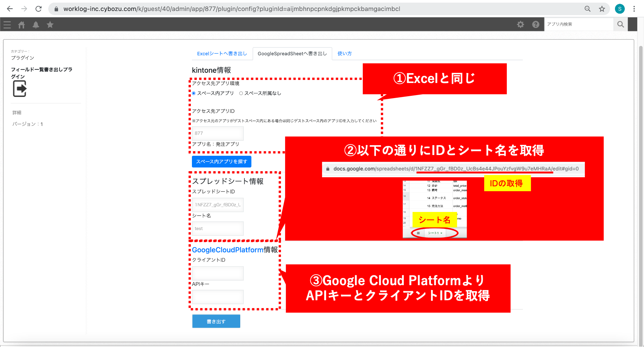The width and height of the screenshot is (644, 347).
Task: Go to the kintone home icon
Action: point(21,25)
